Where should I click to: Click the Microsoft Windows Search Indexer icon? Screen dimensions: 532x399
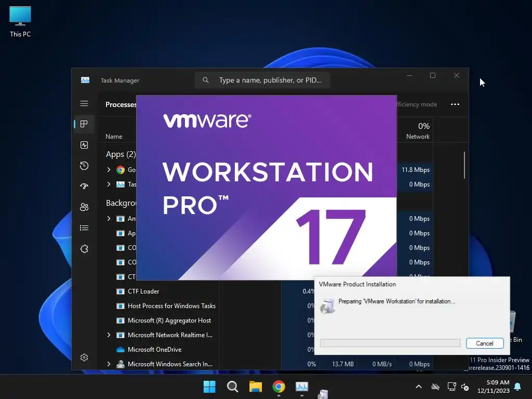(x=121, y=364)
